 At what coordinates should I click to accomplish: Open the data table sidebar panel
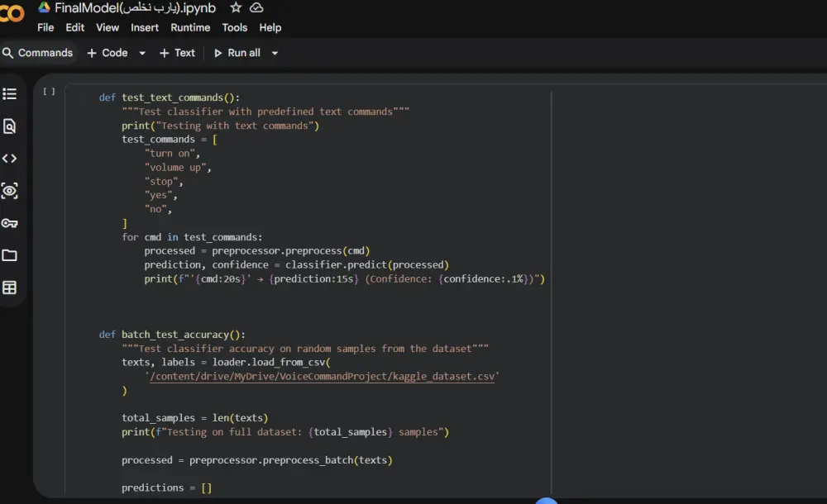(10, 287)
